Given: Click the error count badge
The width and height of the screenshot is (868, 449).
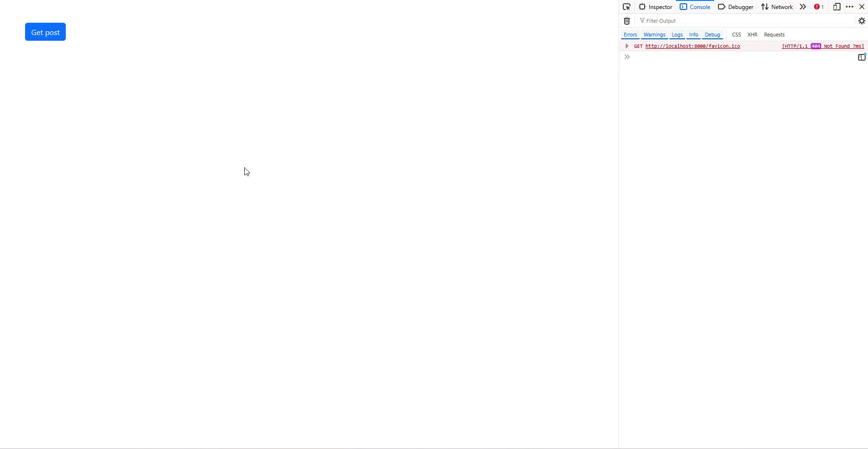Looking at the screenshot, I should click(819, 7).
